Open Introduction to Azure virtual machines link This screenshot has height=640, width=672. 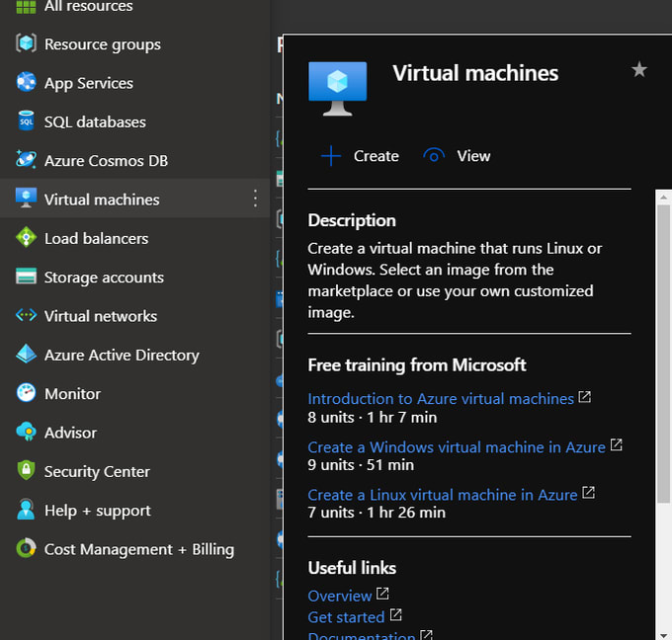[441, 398]
